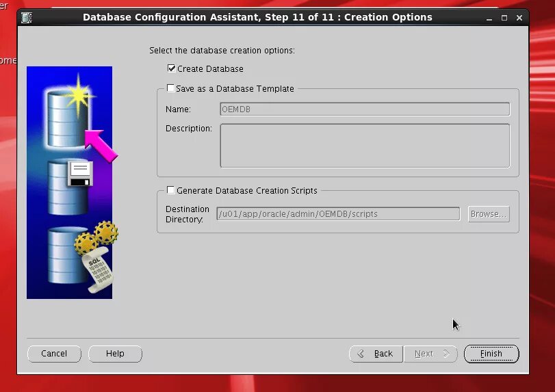Click the 'Description:' label
Image resolution: width=555 pixels, height=392 pixels.
(189, 129)
